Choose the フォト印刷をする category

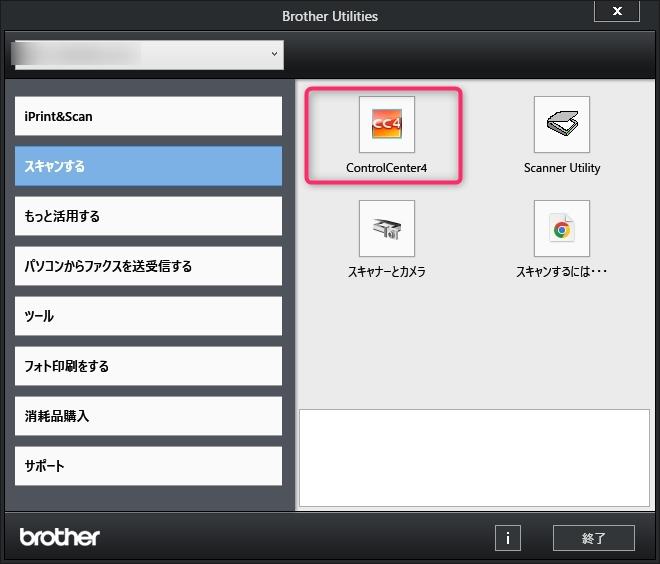[148, 366]
